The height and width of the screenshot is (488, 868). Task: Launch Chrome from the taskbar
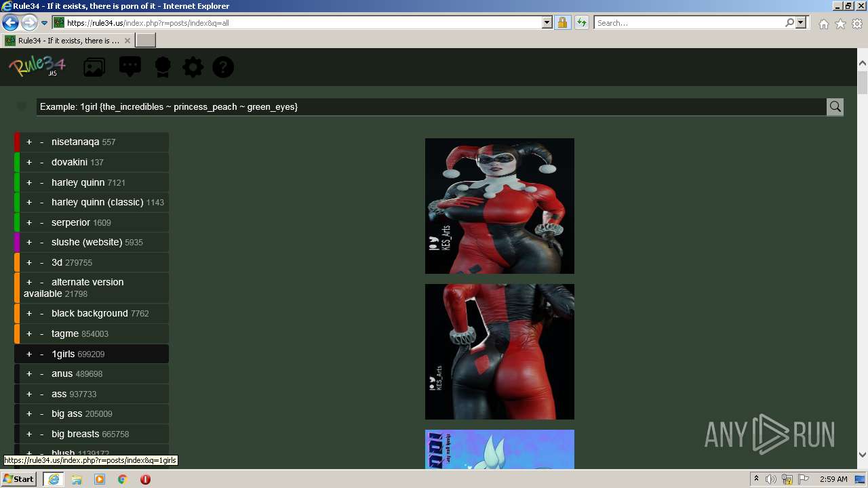[x=122, y=479]
